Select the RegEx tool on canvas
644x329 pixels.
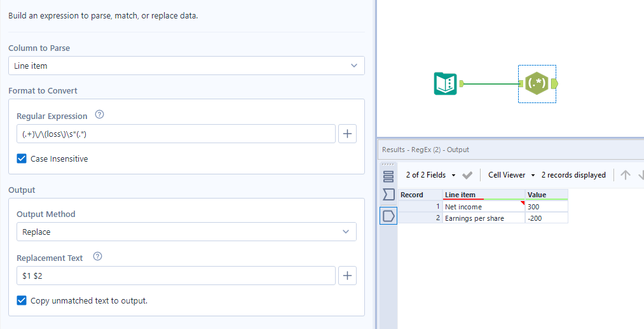pyautogui.click(x=537, y=83)
